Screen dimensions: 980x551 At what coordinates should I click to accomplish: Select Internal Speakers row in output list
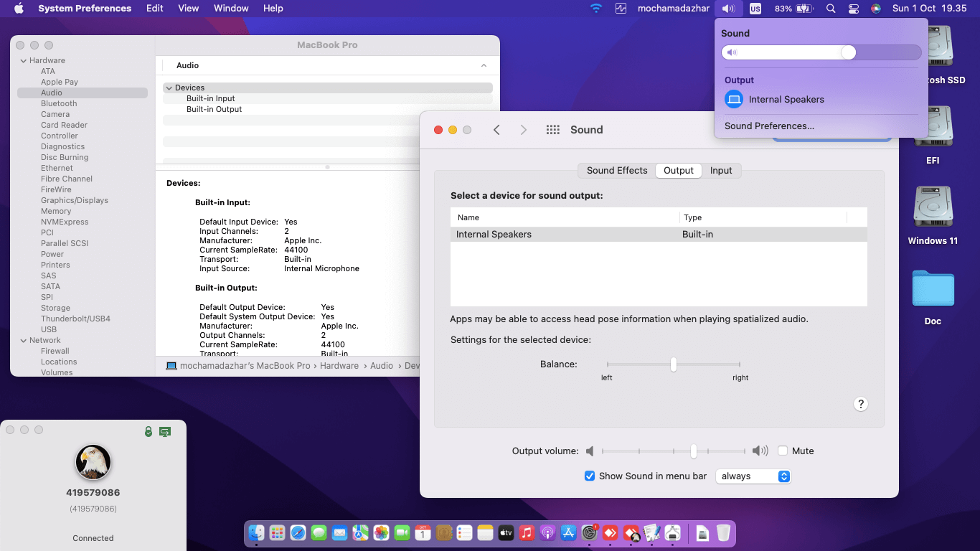coord(659,235)
